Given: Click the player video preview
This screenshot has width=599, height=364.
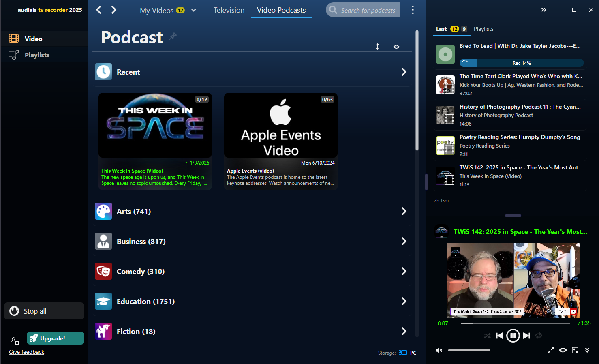Looking at the screenshot, I should 513,280.
